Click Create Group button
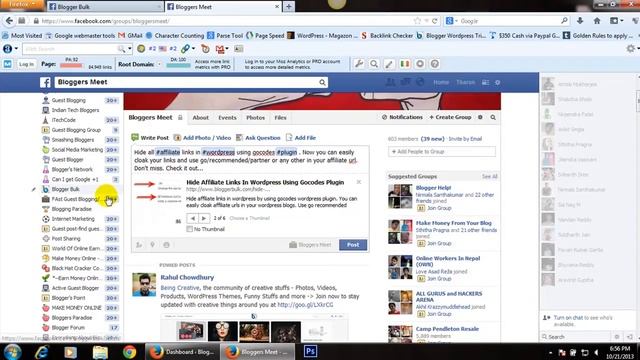Screen dimensions: 640x360 (450, 117)
